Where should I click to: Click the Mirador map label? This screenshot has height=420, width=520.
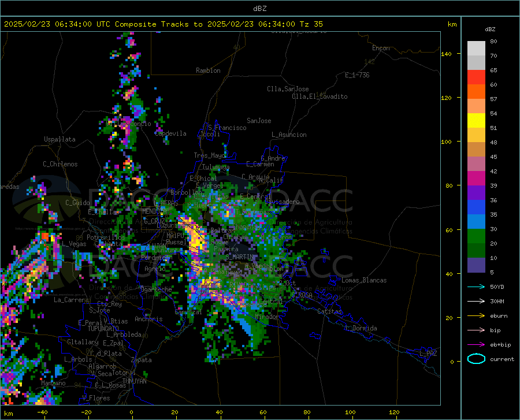tap(268, 317)
